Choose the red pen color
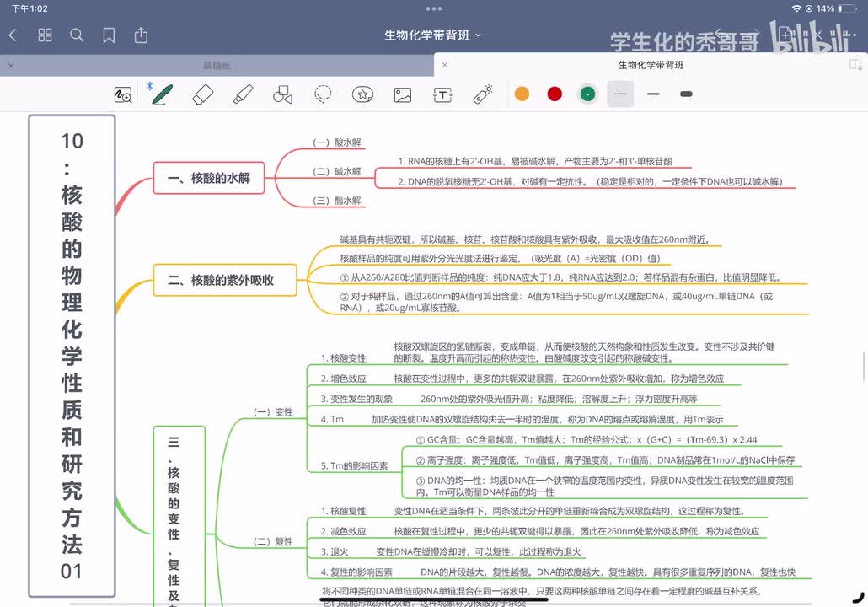 [555, 94]
